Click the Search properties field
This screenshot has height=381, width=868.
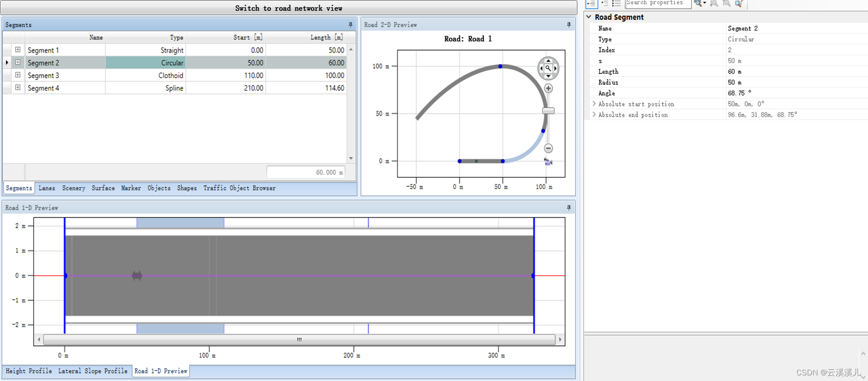[658, 3]
